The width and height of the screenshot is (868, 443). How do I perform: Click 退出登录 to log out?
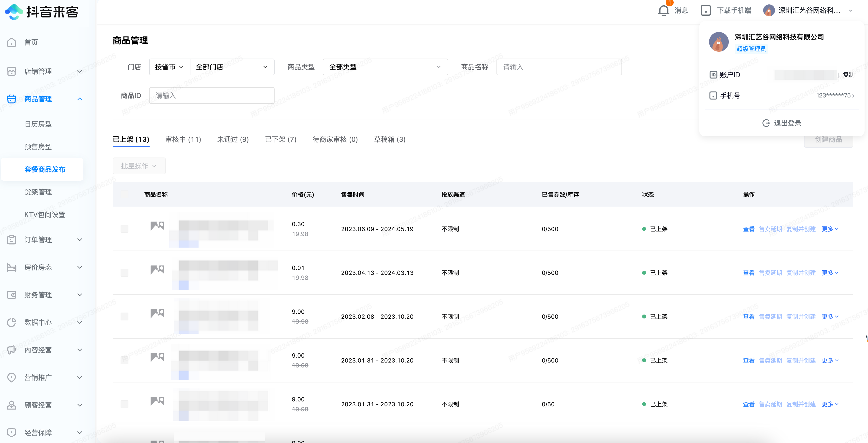(782, 123)
